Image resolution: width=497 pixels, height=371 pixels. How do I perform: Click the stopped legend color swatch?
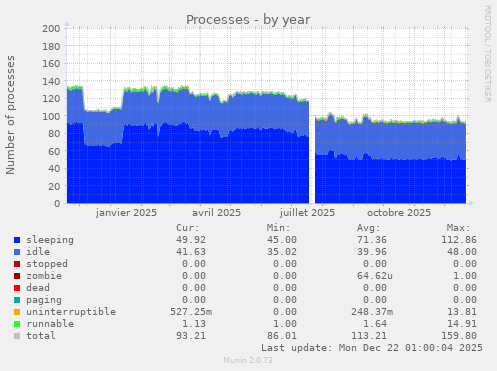click(17, 264)
